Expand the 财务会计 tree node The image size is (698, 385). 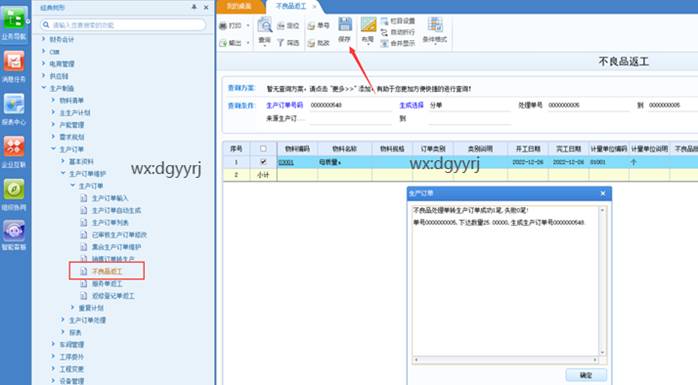click(x=44, y=39)
